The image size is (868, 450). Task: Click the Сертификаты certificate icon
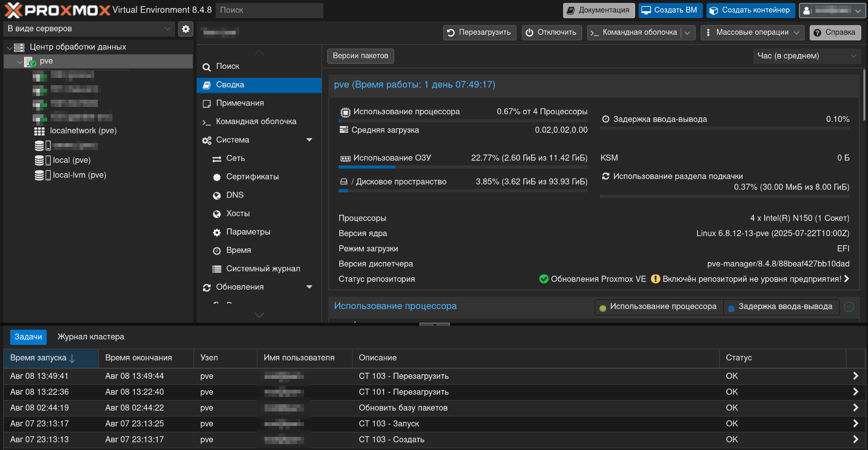[x=217, y=177]
